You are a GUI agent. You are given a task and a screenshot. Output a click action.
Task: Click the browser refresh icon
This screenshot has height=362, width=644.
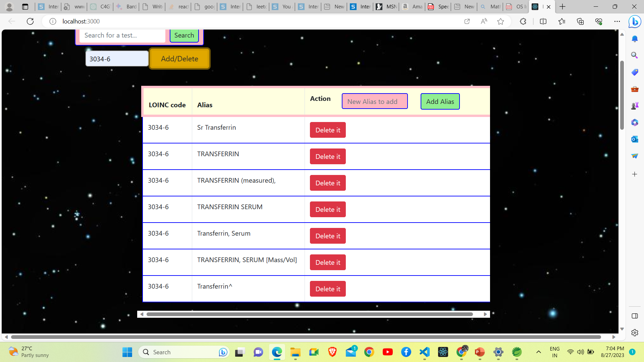click(30, 21)
